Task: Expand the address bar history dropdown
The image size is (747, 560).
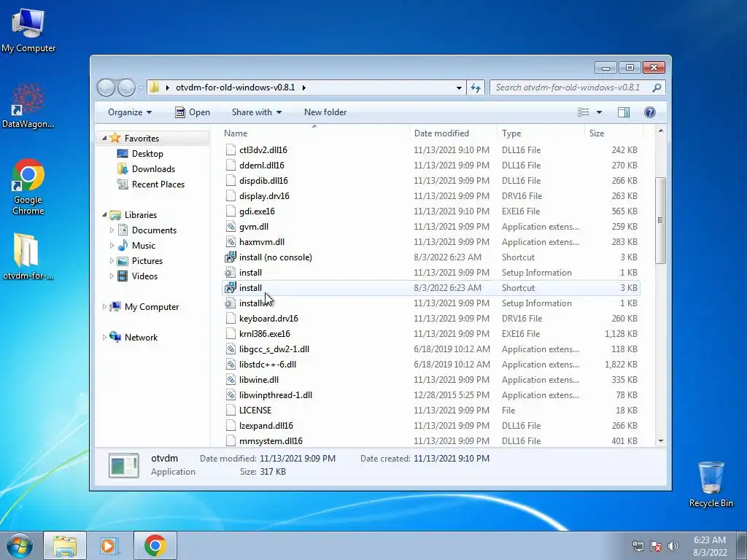Action: click(459, 88)
